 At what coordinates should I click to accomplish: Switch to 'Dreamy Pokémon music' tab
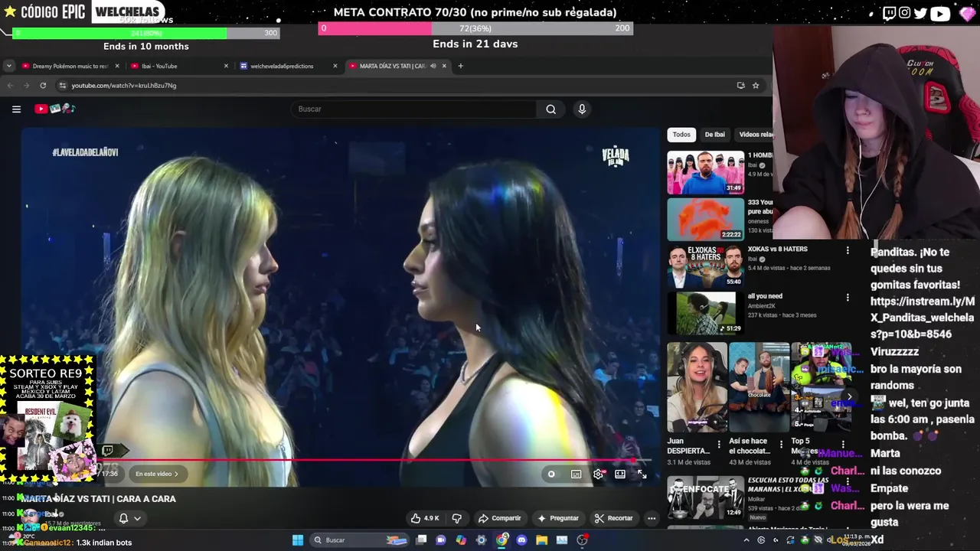70,66
